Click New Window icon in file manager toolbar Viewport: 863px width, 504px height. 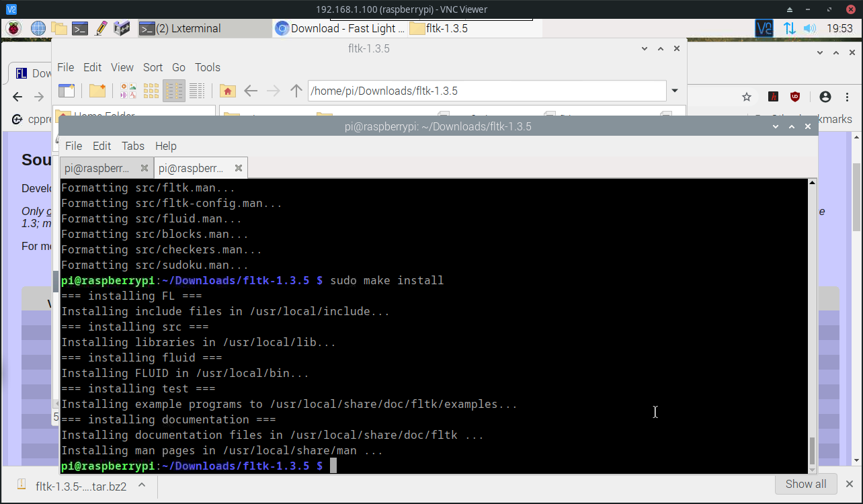click(x=66, y=91)
